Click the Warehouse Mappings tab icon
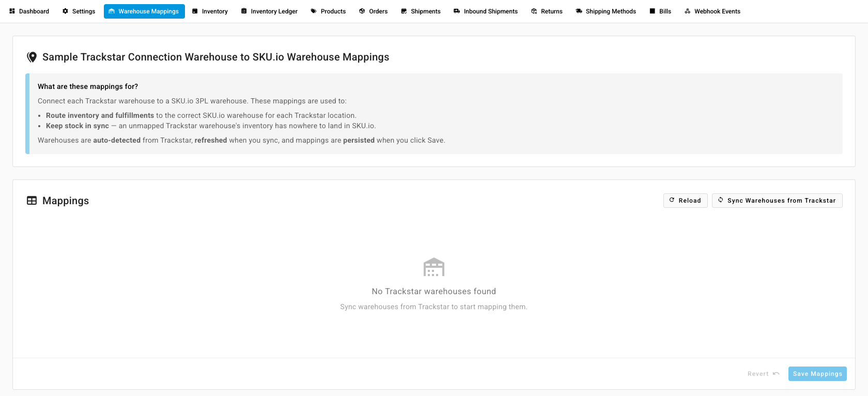 pyautogui.click(x=112, y=11)
